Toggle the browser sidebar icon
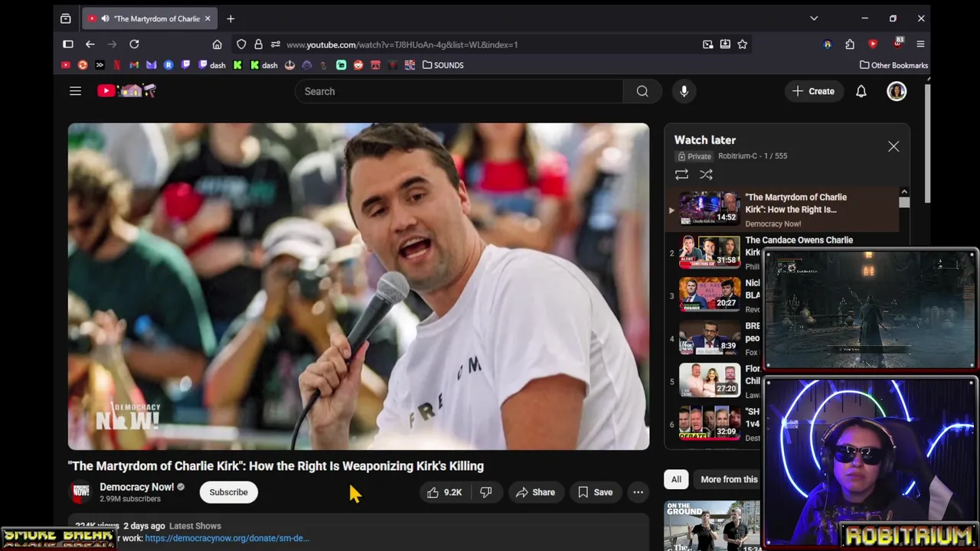Screen dimensions: 980x551 [67, 44]
